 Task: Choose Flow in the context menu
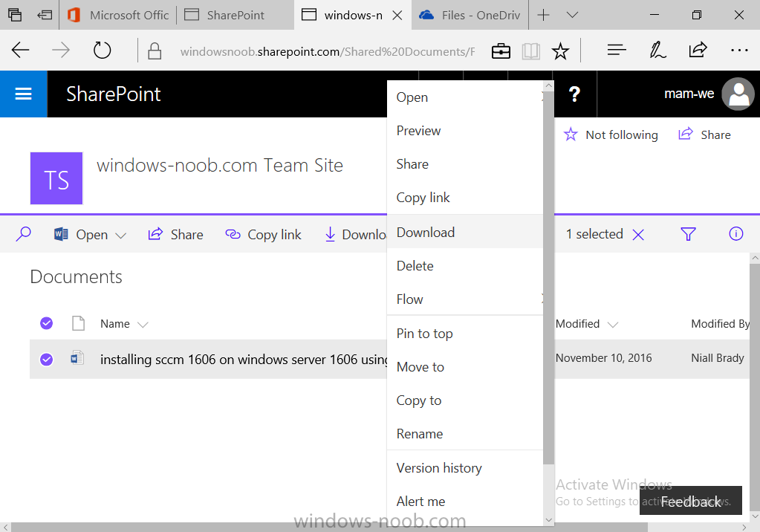(465, 299)
